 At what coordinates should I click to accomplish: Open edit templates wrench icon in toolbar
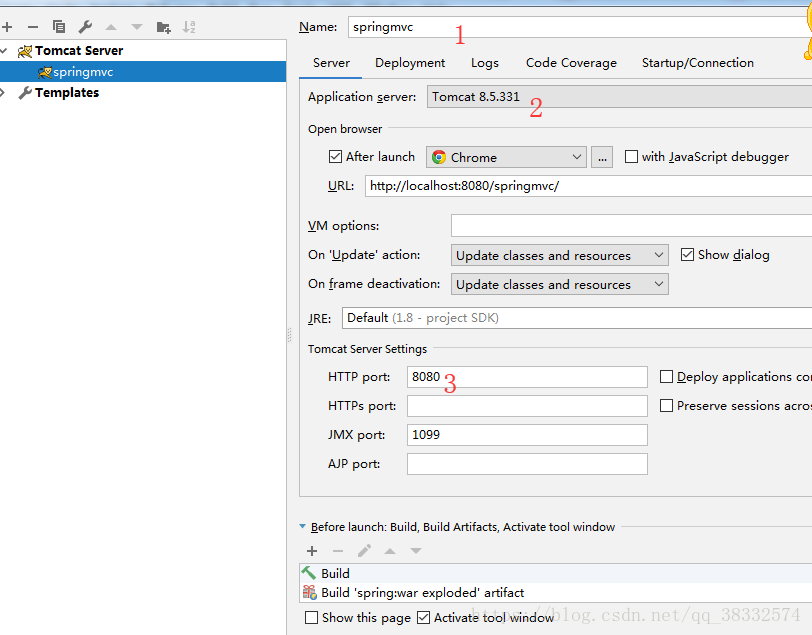point(85,26)
